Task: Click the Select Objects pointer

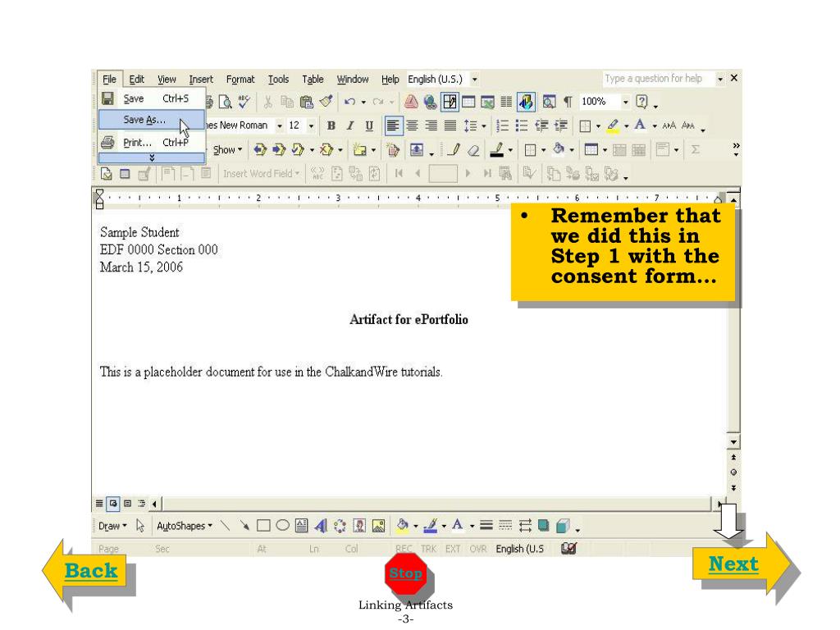Action: tap(140, 526)
